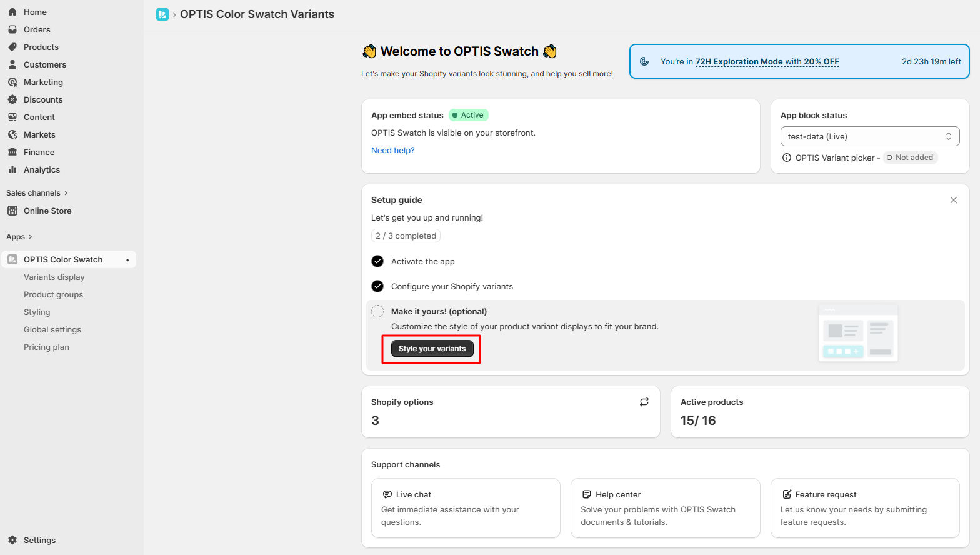Image resolution: width=980 pixels, height=555 pixels.
Task: Click the 2 / 3 completed progress badge
Action: click(406, 236)
